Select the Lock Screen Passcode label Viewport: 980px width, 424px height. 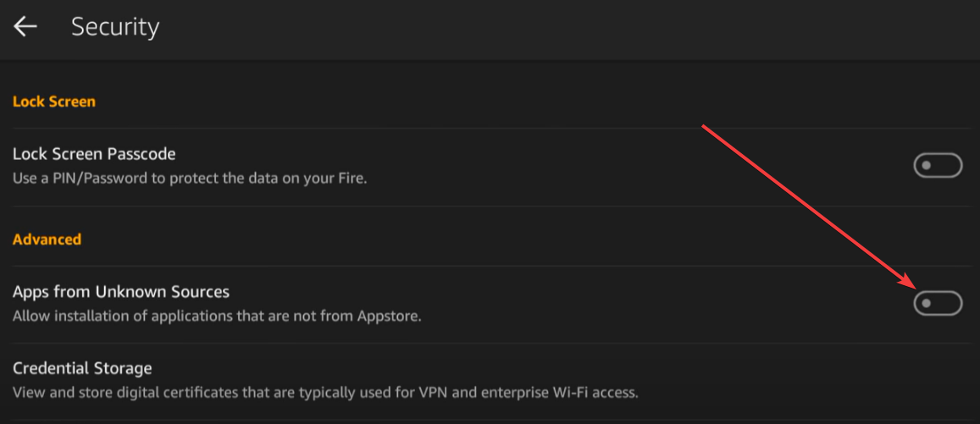(x=94, y=153)
